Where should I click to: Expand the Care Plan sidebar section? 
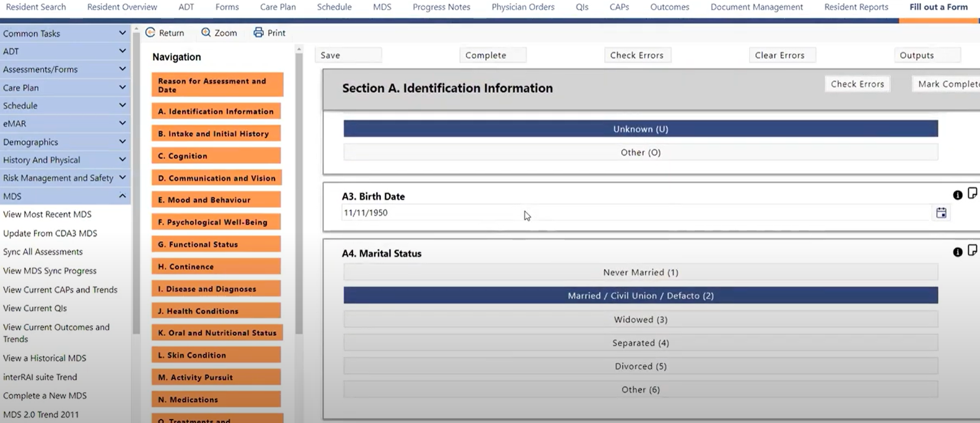pyautogui.click(x=122, y=87)
